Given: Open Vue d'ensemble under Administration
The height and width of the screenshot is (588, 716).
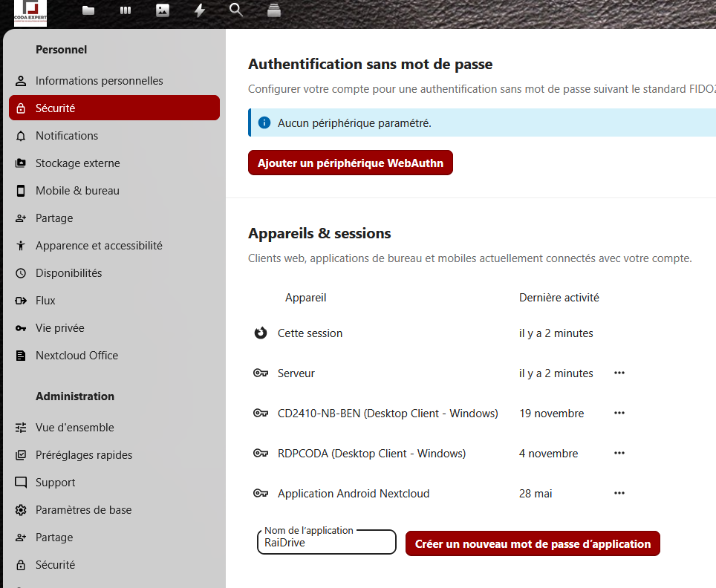Looking at the screenshot, I should [74, 428].
